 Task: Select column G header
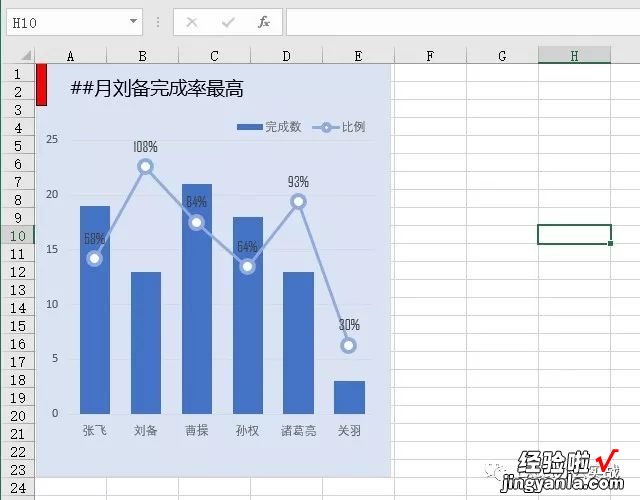[x=502, y=56]
